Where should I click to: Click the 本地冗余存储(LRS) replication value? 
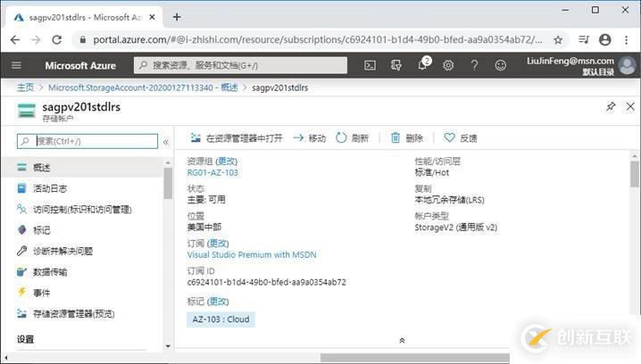coord(449,200)
